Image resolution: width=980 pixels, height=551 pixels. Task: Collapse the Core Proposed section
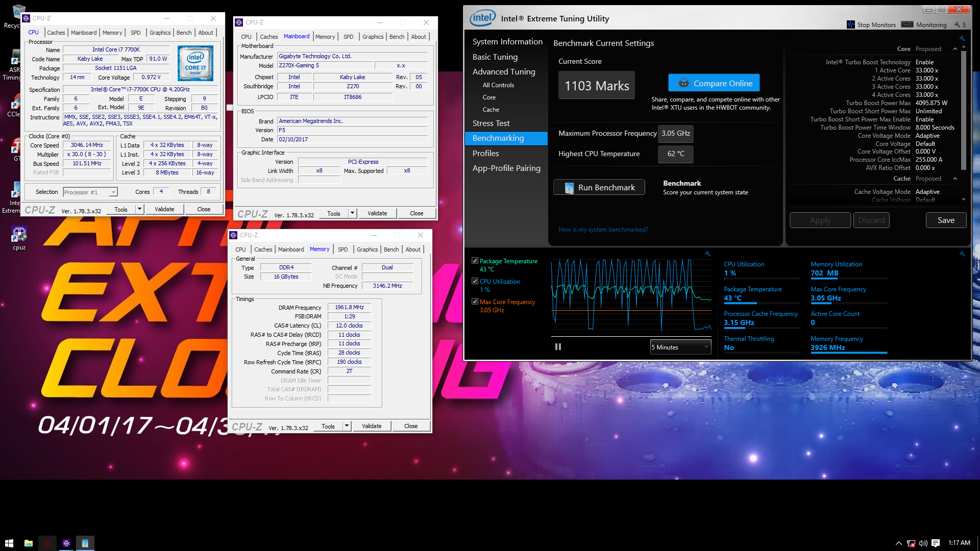pyautogui.click(x=955, y=49)
